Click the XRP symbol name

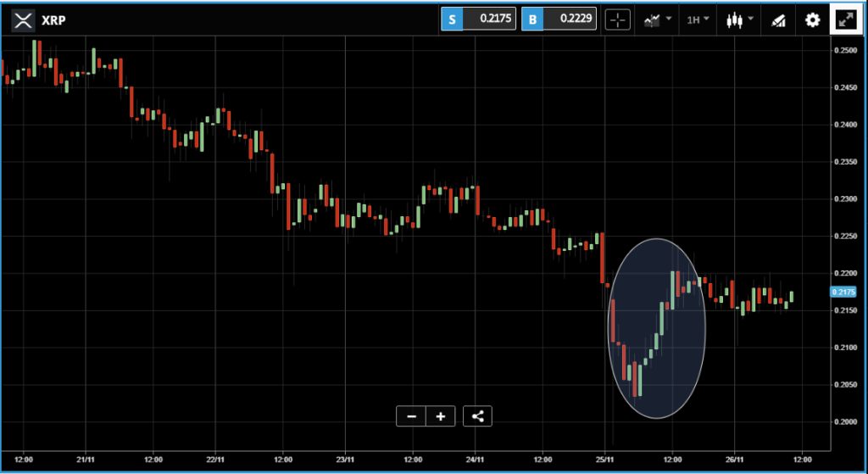point(54,21)
